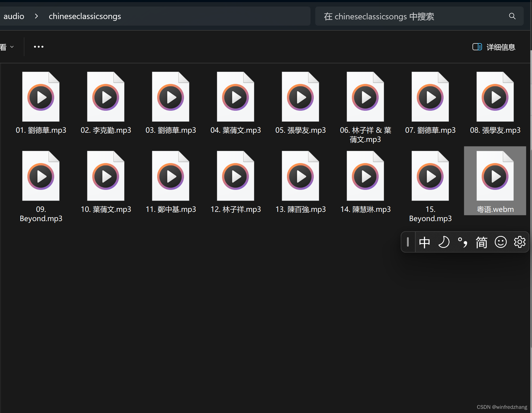The height and width of the screenshot is (413, 532).
Task: Click the search magnifier icon
Action: pos(512,16)
